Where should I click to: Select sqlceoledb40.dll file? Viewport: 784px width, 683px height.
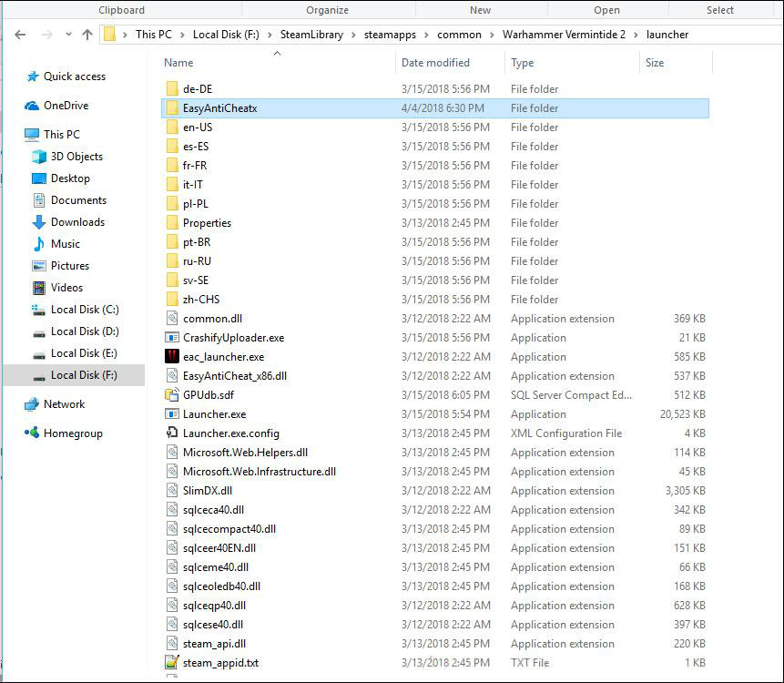tap(435, 586)
